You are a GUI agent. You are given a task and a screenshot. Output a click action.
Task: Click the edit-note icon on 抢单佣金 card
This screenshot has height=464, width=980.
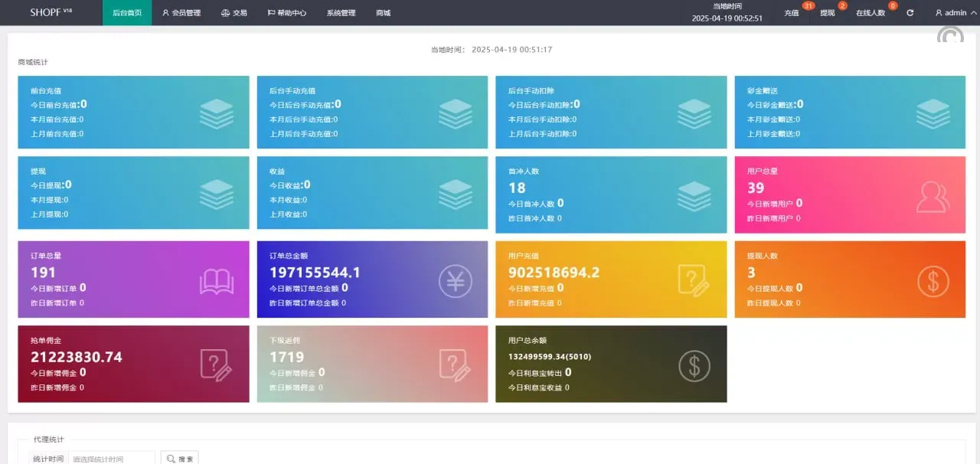click(x=216, y=365)
